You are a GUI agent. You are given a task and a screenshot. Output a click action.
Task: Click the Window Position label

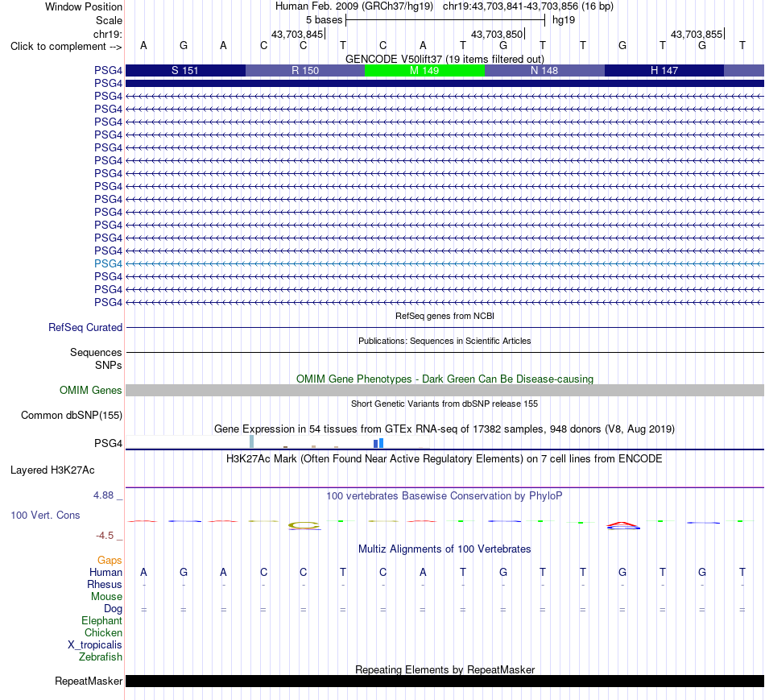[x=84, y=6]
